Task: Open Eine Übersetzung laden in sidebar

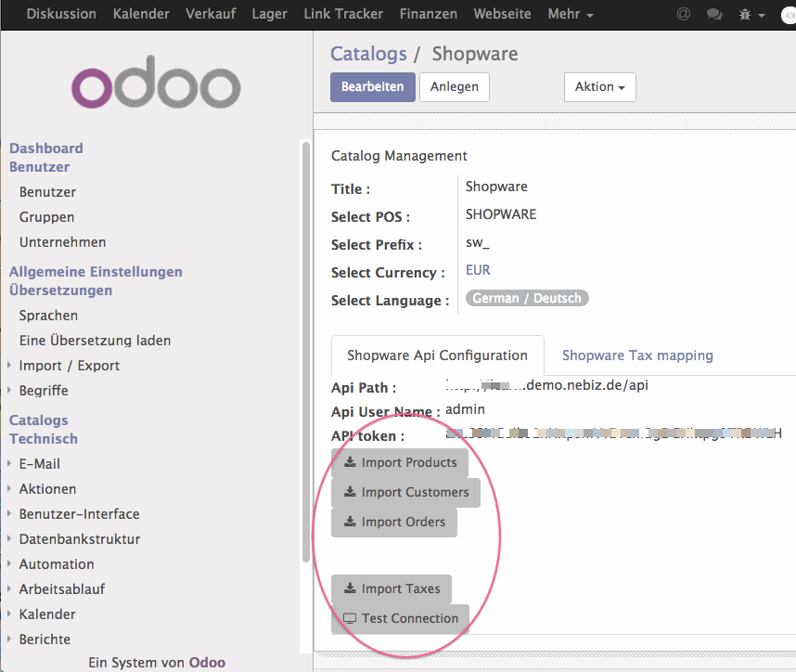Action: [x=95, y=341]
